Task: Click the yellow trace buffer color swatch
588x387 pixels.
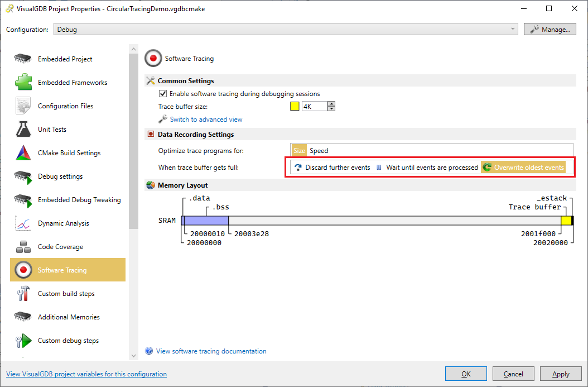Action: pyautogui.click(x=295, y=106)
